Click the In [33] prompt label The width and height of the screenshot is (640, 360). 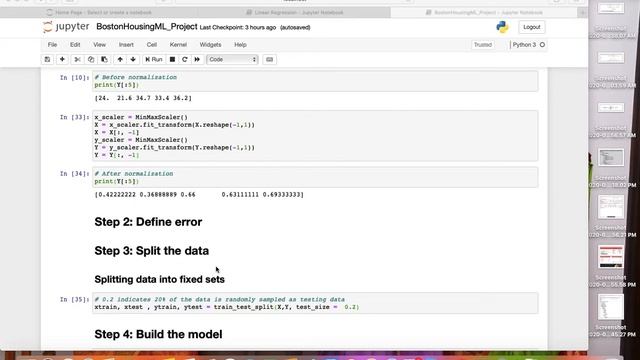point(74,117)
